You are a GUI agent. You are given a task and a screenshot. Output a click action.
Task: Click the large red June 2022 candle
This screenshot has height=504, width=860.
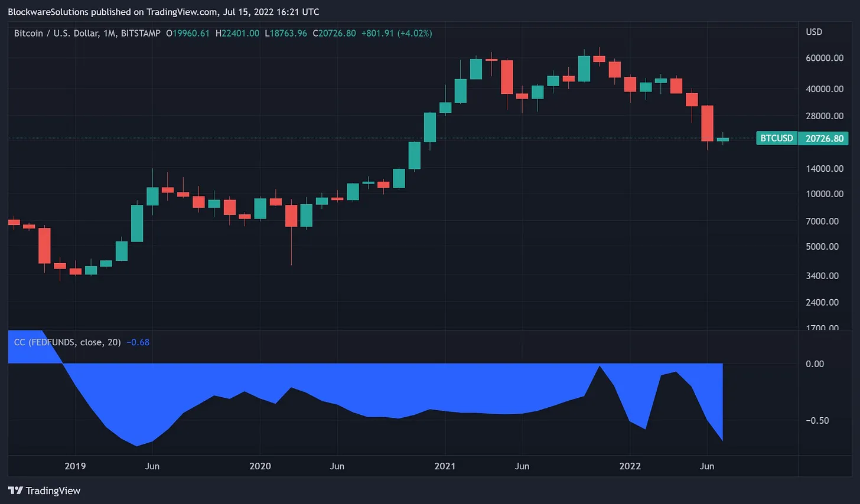point(707,123)
